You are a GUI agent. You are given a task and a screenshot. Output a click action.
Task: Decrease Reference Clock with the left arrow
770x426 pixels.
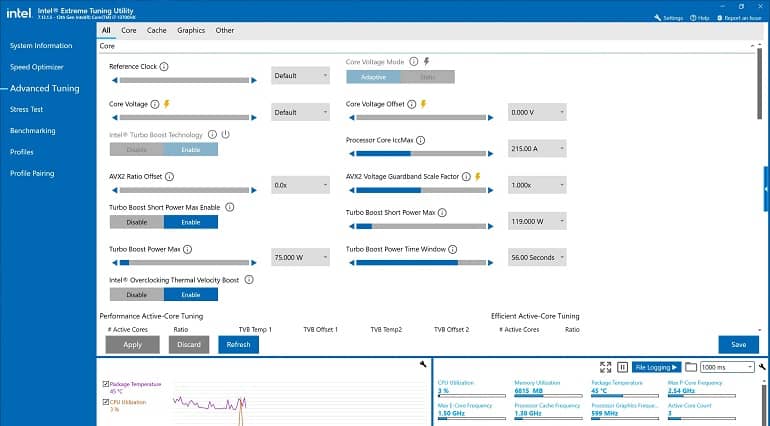[x=114, y=81]
